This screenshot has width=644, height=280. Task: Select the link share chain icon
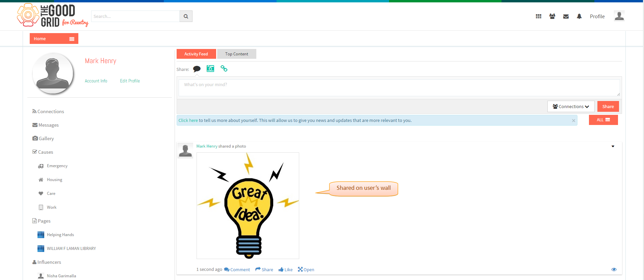(224, 69)
